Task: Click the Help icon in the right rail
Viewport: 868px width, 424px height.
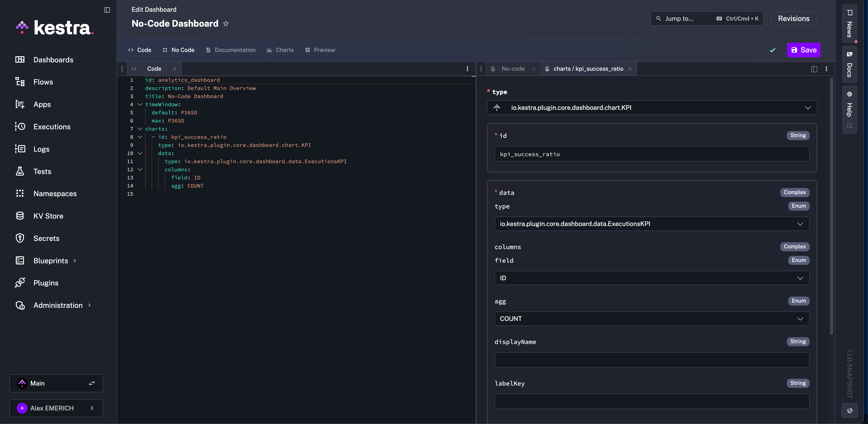Action: click(x=849, y=104)
